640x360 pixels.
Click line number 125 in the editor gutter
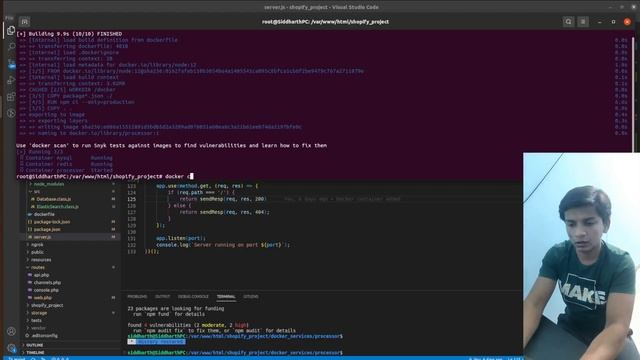[x=131, y=199]
